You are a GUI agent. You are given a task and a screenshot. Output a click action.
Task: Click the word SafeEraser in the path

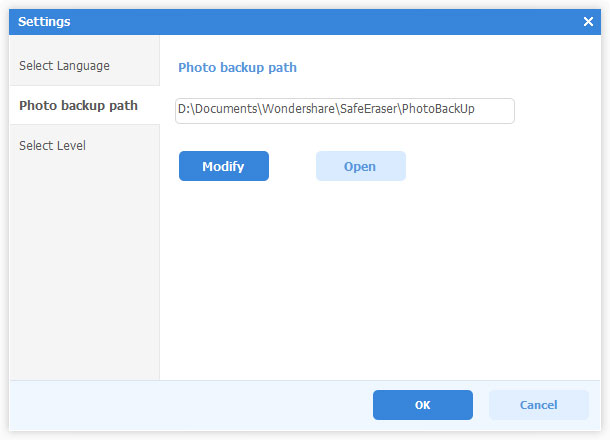point(367,110)
